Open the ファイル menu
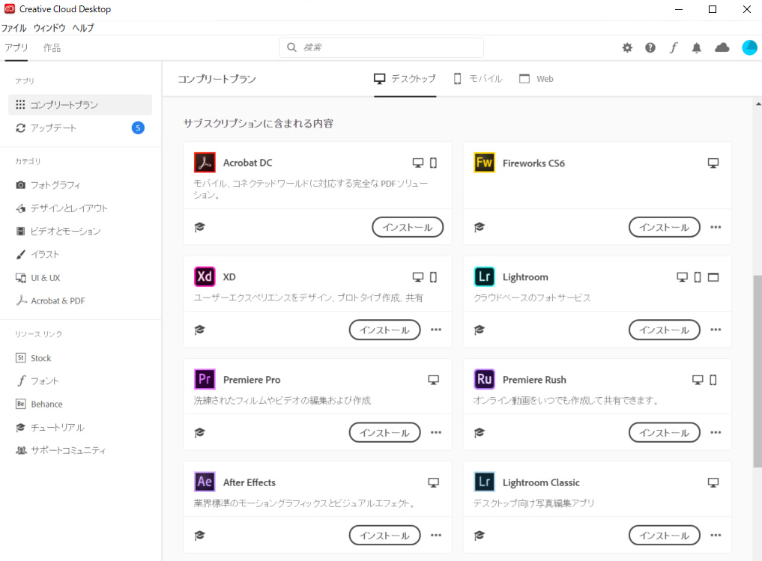The width and height of the screenshot is (762, 561). tap(14, 28)
